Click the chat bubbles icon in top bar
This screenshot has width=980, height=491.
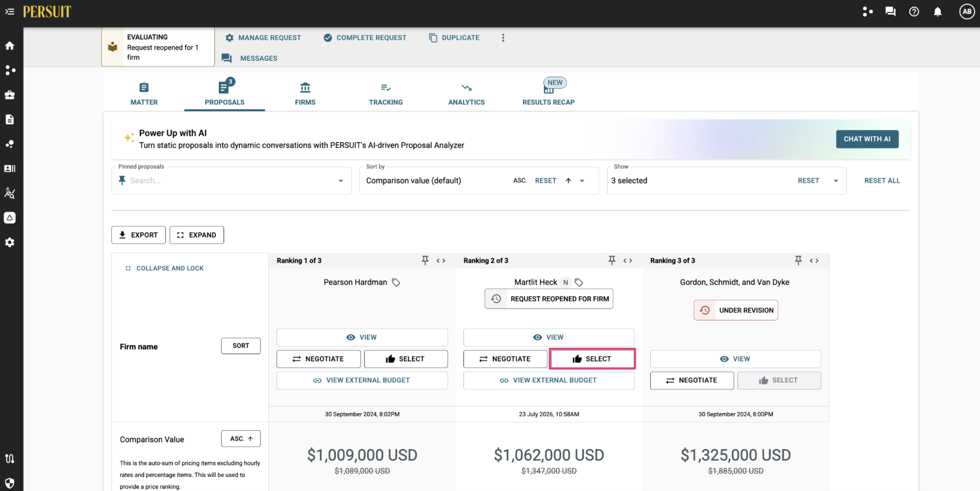click(891, 12)
